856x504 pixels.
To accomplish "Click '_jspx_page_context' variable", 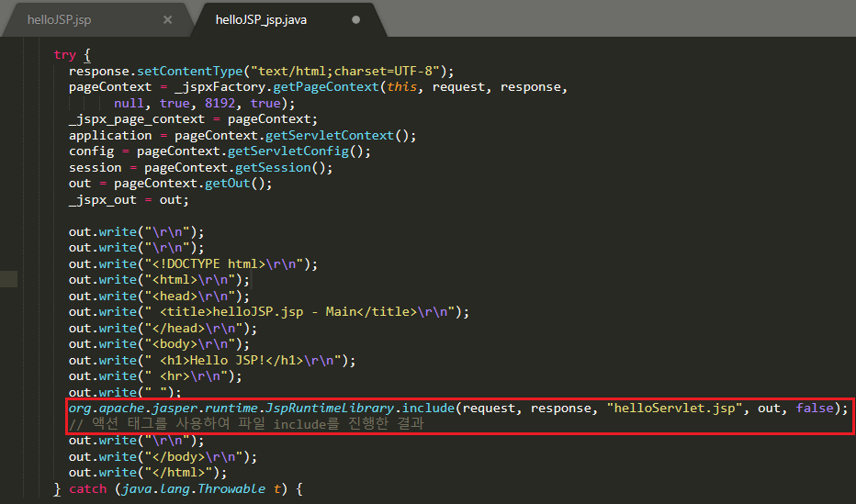I will pos(137,119).
